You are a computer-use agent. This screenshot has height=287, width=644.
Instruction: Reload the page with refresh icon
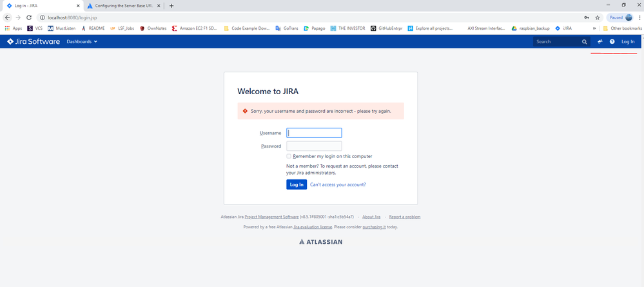click(x=29, y=17)
